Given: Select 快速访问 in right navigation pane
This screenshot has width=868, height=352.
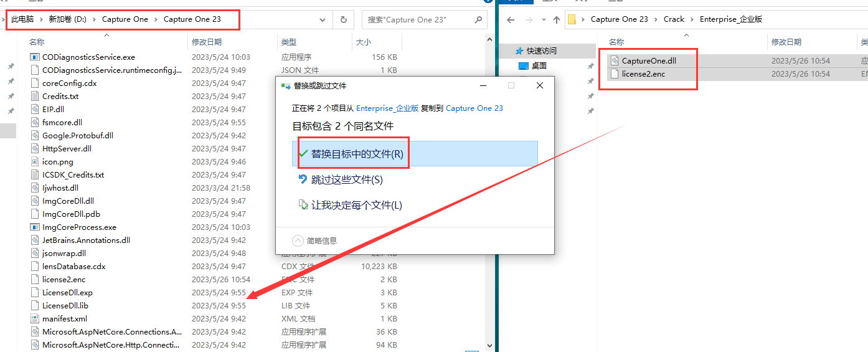Looking at the screenshot, I should [x=542, y=51].
